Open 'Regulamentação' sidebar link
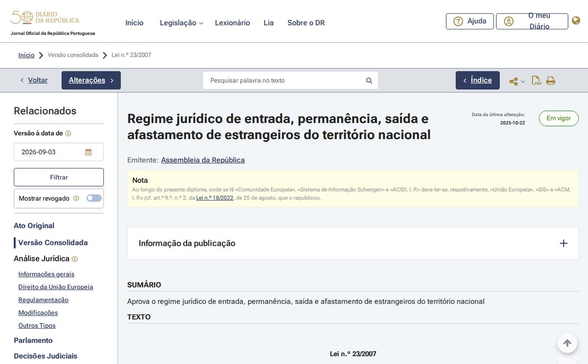This screenshot has width=588, height=364. [x=43, y=300]
